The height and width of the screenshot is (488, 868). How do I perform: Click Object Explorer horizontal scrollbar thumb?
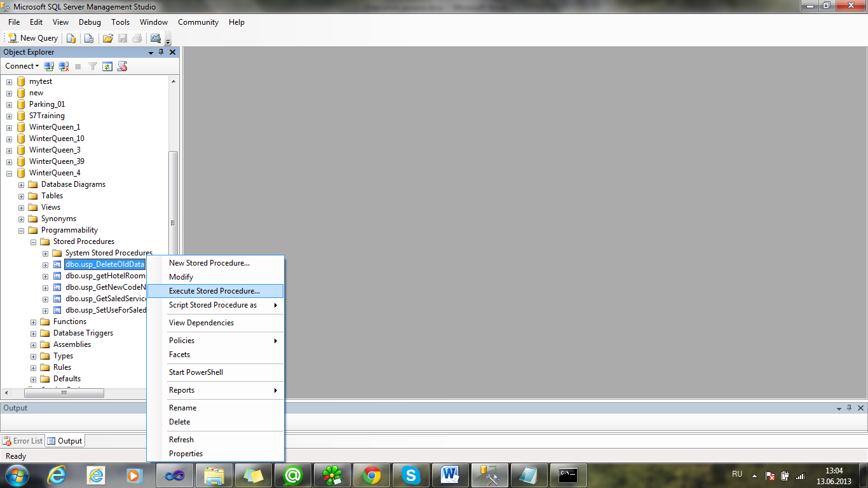coord(64,393)
